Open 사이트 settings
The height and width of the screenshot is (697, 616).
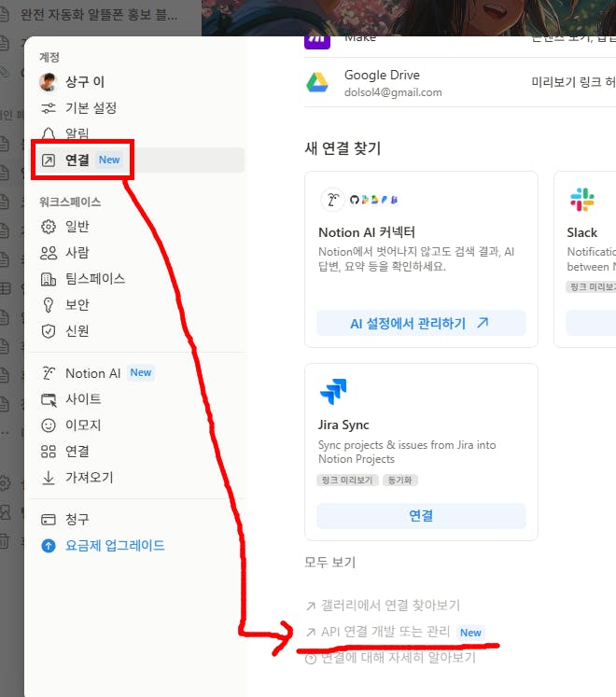coord(138,399)
